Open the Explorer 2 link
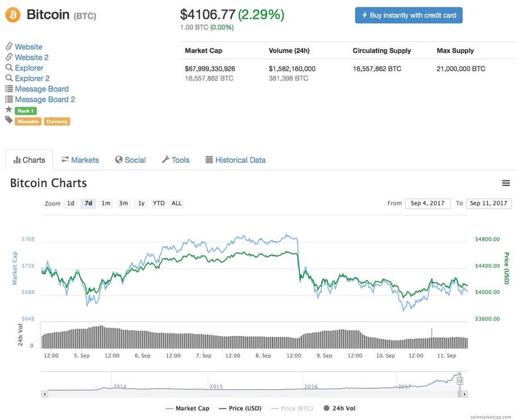 click(x=32, y=78)
